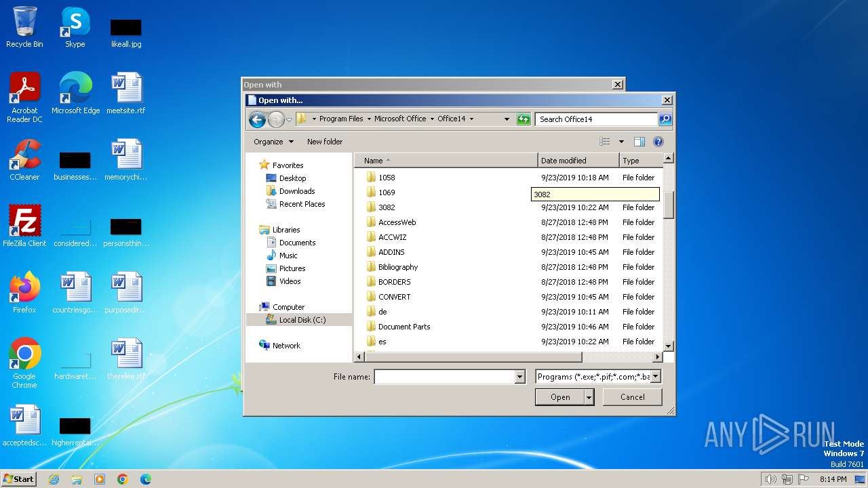Select the 1058 folder
This screenshot has width=868, height=488.
pyautogui.click(x=387, y=178)
